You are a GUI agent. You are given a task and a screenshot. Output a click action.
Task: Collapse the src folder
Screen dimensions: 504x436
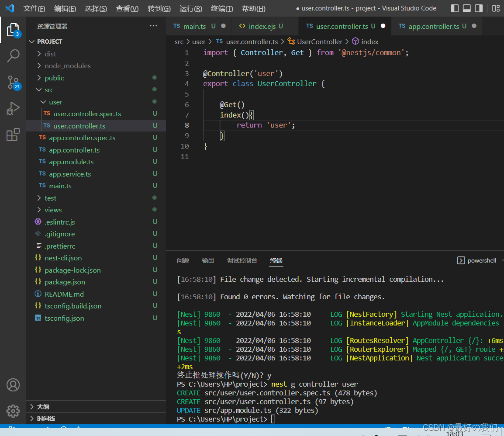click(x=49, y=90)
